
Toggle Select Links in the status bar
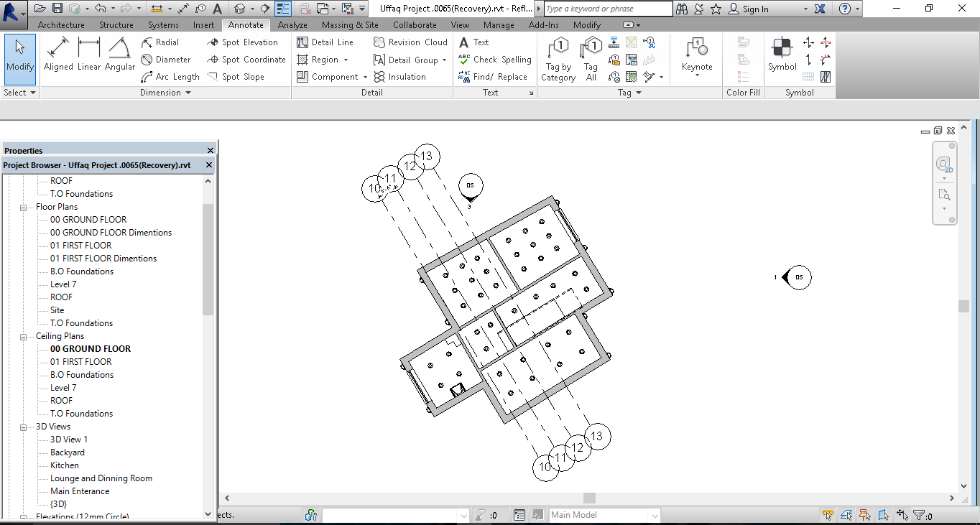pyautogui.click(x=827, y=515)
